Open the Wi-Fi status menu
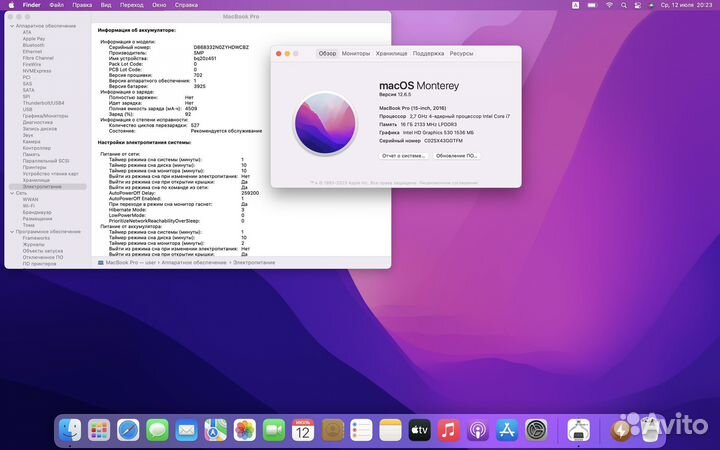Image resolution: width=720 pixels, height=450 pixels. click(609, 5)
